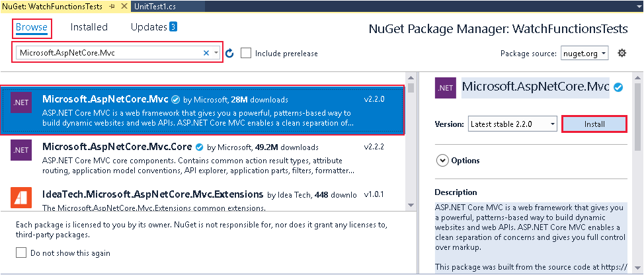Pin the NuGet document tab
The width and height of the screenshot is (644, 275).
[112, 5]
